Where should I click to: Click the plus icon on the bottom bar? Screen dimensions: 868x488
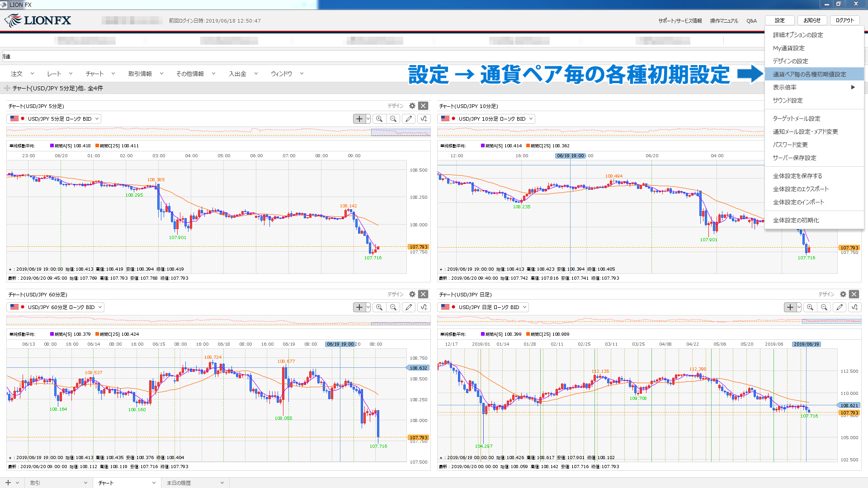tap(9, 483)
